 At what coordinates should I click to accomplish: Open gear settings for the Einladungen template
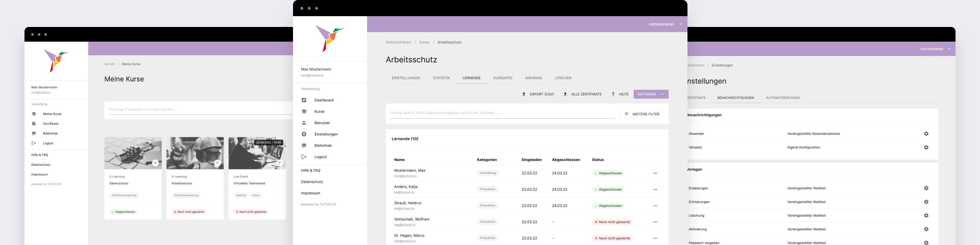coord(926,188)
